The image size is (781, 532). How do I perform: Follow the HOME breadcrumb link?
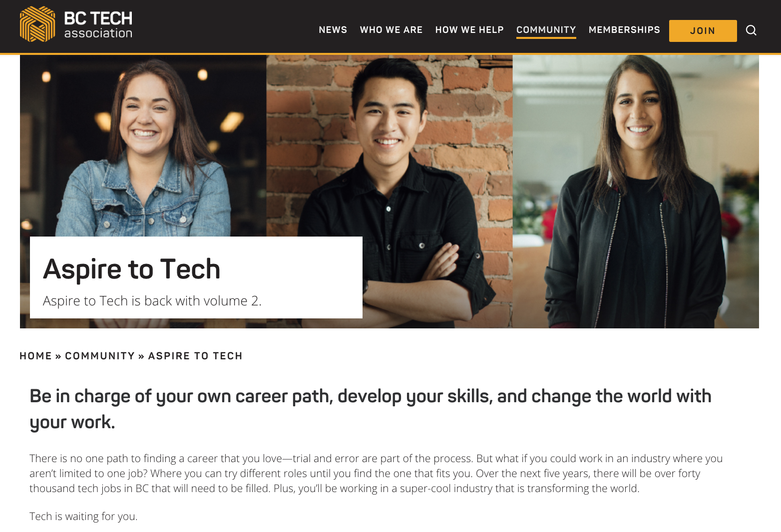pos(36,356)
